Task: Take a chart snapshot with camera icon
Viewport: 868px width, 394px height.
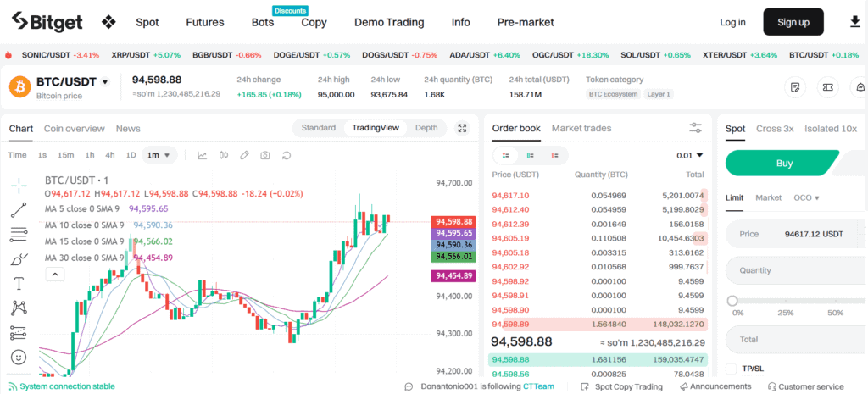Action: tap(265, 156)
